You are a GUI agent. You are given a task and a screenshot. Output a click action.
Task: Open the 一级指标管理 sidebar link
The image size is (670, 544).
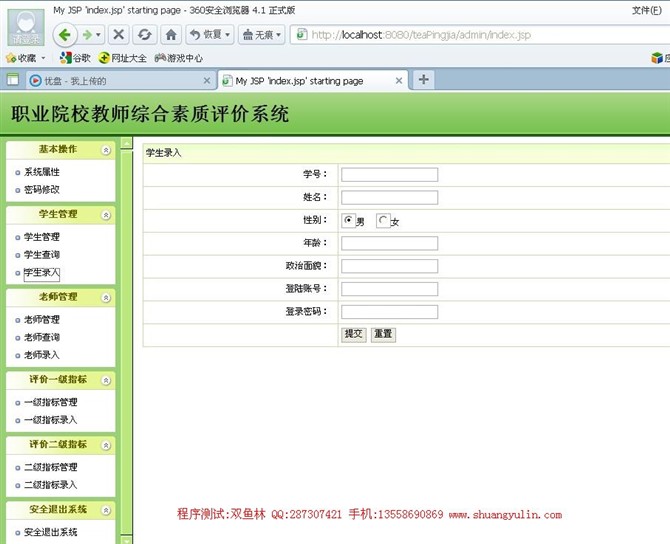(51, 403)
